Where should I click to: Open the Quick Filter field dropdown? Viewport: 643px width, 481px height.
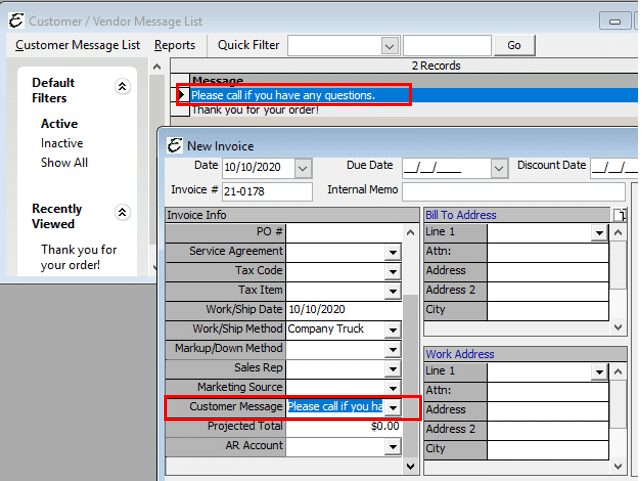pyautogui.click(x=390, y=46)
